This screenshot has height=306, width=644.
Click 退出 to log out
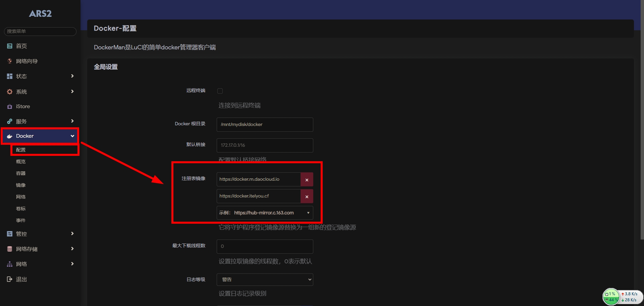(x=21, y=279)
